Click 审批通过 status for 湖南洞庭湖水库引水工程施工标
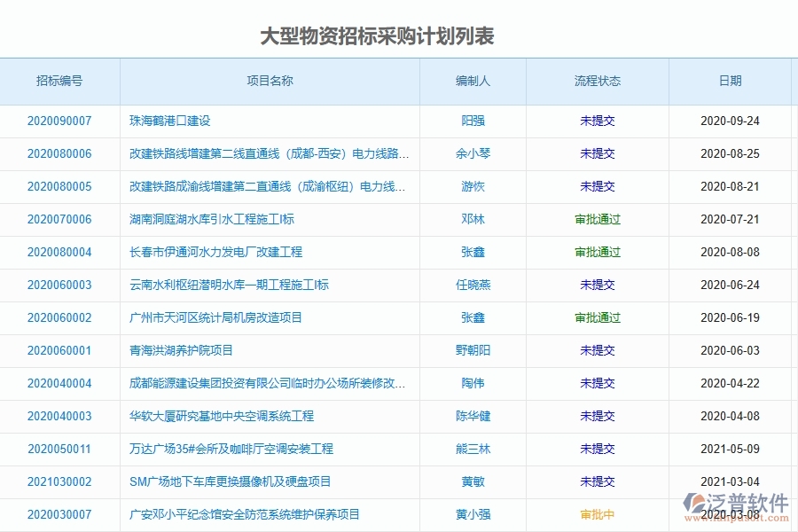This screenshot has height=532, width=798. (x=597, y=219)
